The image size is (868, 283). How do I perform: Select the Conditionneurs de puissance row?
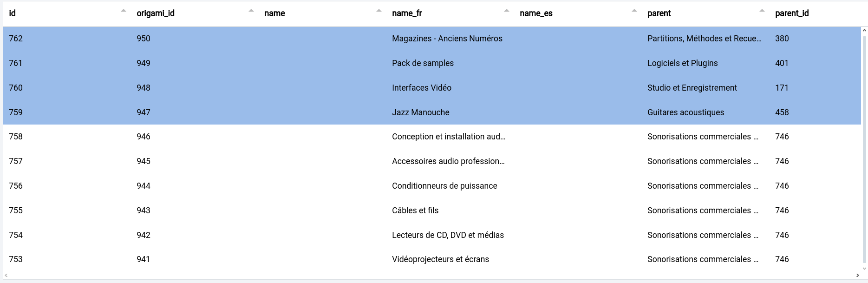444,186
